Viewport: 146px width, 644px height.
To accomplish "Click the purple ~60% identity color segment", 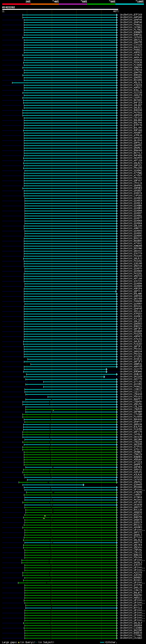I will pyautogui.click(x=73, y=4).
